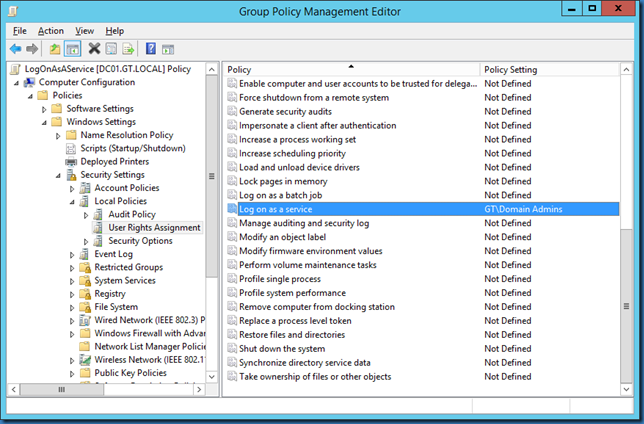
Task: Open the View menu
Action: (84, 31)
